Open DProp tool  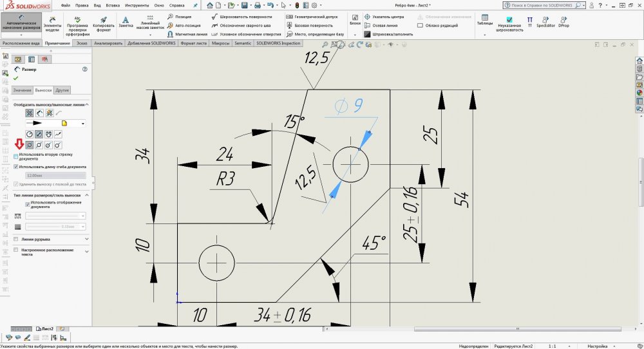click(563, 22)
